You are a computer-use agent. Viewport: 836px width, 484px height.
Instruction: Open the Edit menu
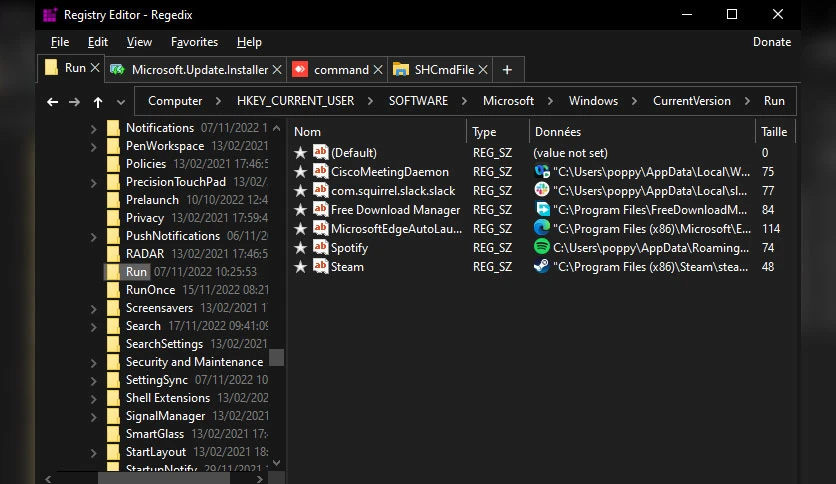98,42
